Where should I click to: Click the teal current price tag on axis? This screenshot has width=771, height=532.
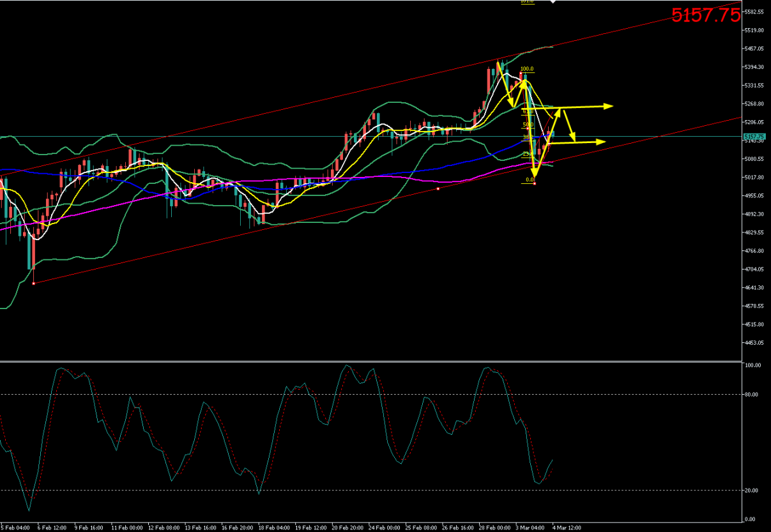pos(754,136)
